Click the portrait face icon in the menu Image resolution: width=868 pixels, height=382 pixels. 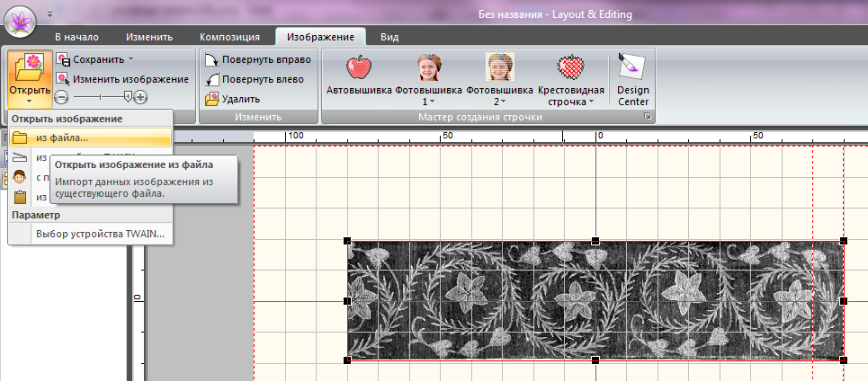(x=20, y=177)
